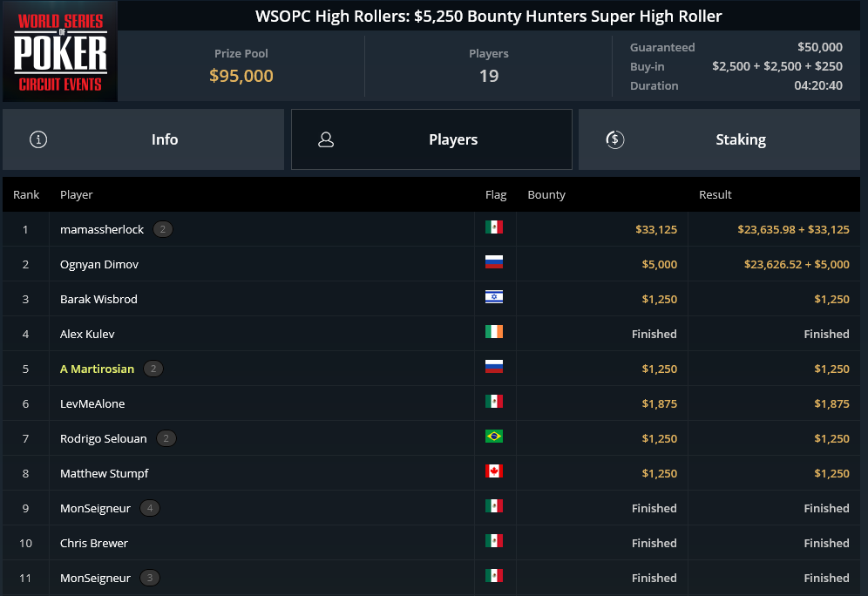Click the re-entry badge next to mamassherlock
Screen dimensions: 868x596
163,229
